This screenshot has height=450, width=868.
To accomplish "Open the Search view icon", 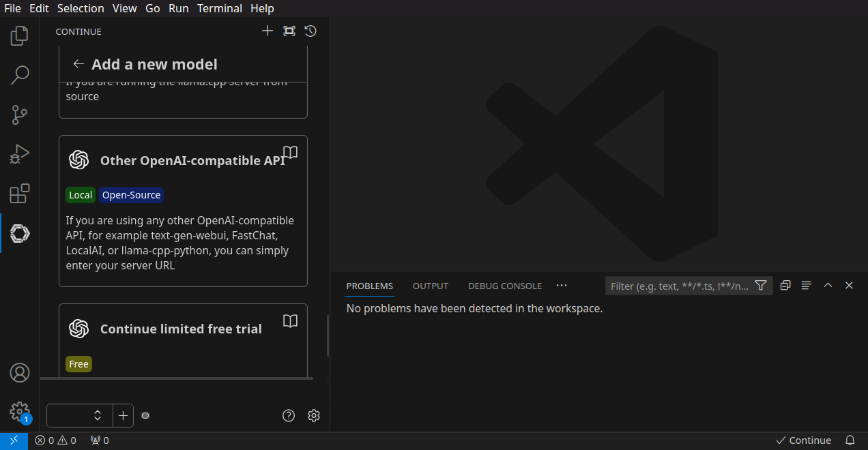I will coord(20,75).
